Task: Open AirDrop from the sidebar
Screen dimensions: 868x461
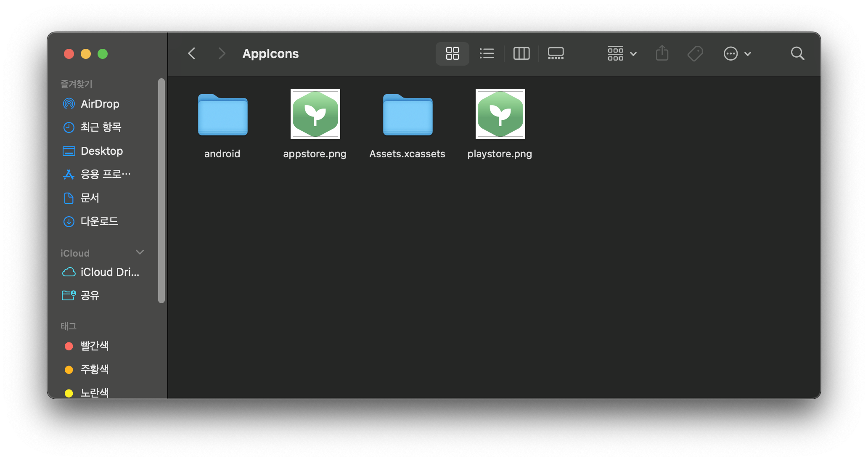Action: click(100, 104)
